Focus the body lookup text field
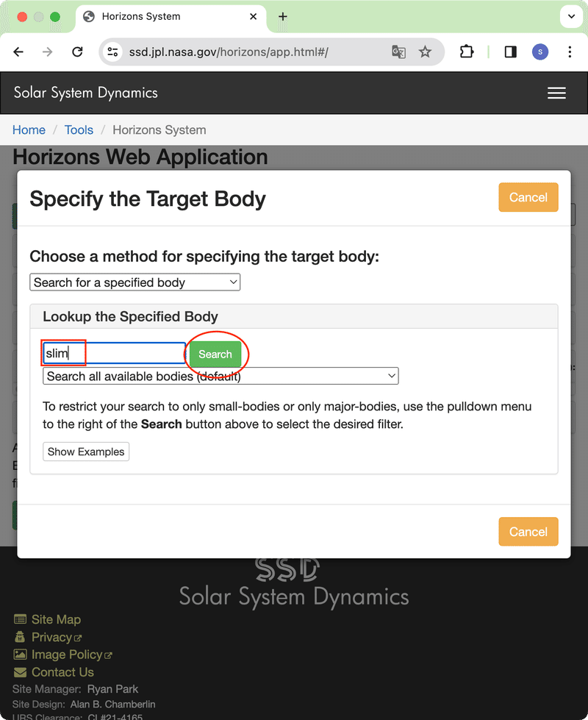Screen dimensions: 588x720 click(114, 354)
